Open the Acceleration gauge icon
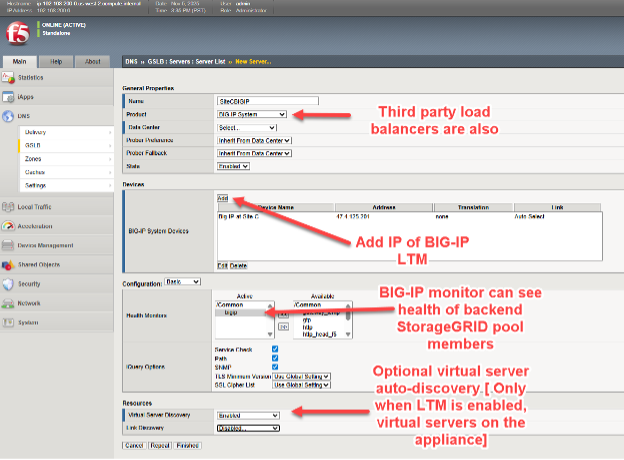This screenshot has height=460, width=624. click(x=8, y=226)
